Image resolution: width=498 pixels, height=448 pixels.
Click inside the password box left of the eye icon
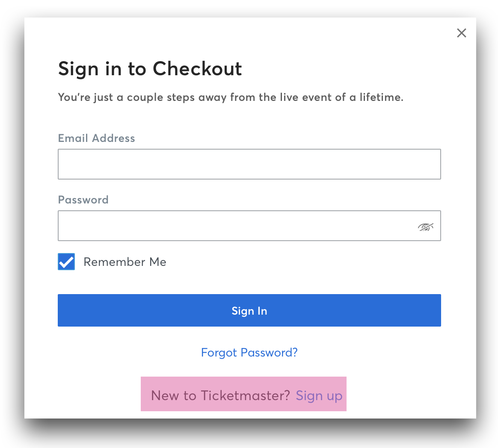click(x=237, y=226)
